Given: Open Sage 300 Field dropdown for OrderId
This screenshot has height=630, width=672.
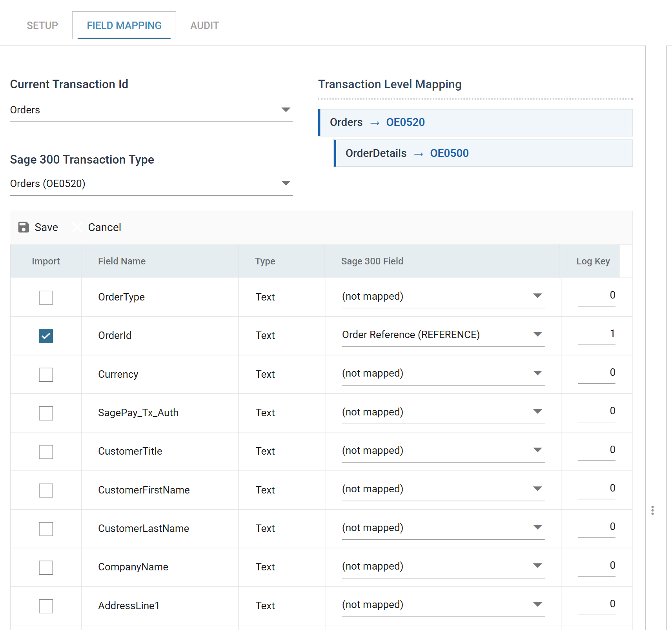Looking at the screenshot, I should [443, 335].
